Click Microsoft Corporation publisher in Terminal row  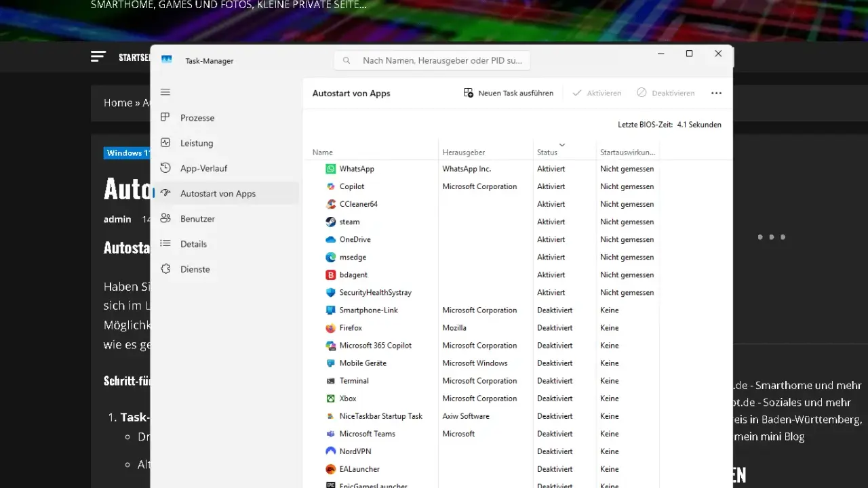tap(479, 381)
